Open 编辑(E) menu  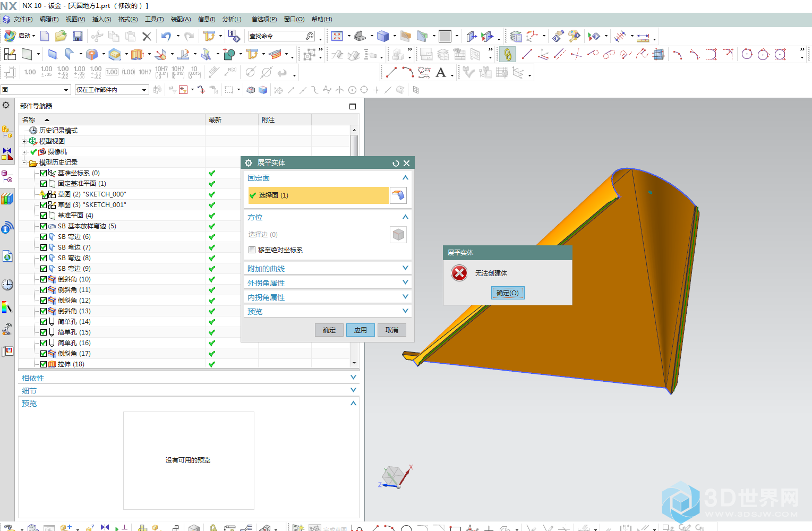coord(49,20)
